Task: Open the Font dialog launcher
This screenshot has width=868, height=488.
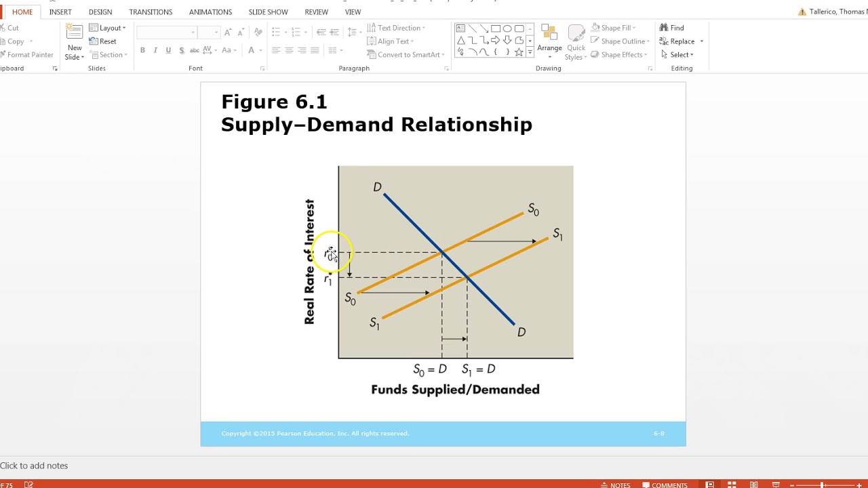Action: click(x=262, y=68)
